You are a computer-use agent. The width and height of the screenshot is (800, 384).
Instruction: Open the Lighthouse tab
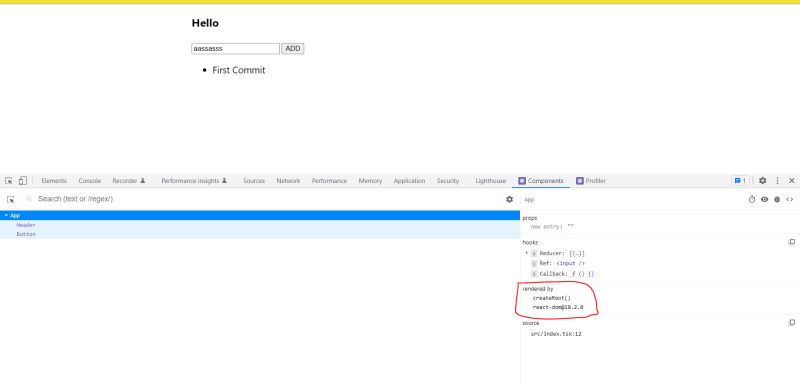491,181
